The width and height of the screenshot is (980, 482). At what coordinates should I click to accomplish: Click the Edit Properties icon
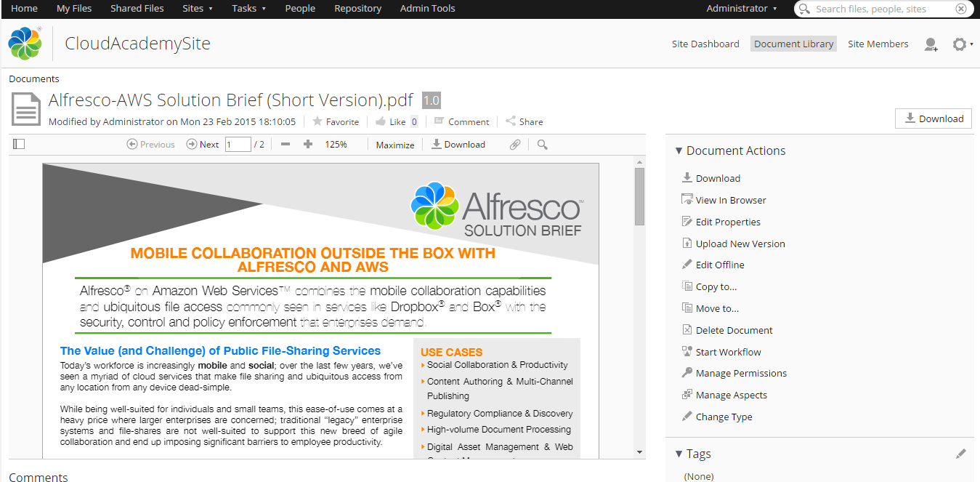[x=687, y=222]
